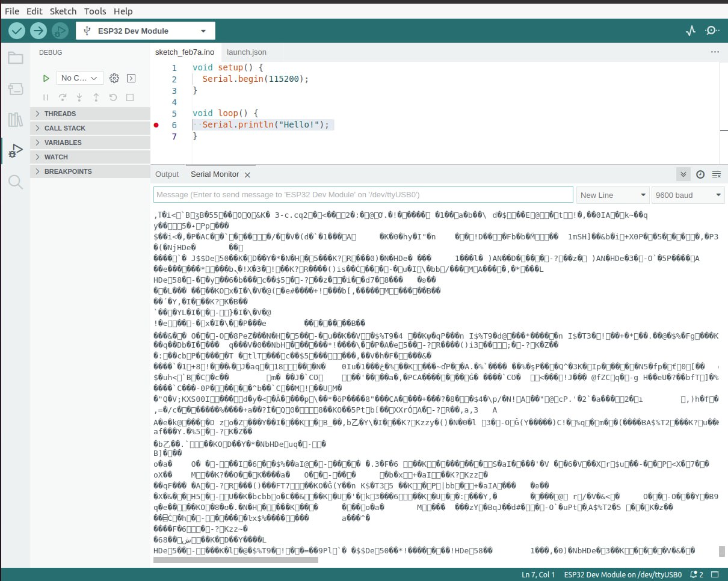The height and width of the screenshot is (581, 728).
Task: Click the void loop() code line
Action: (x=225, y=114)
